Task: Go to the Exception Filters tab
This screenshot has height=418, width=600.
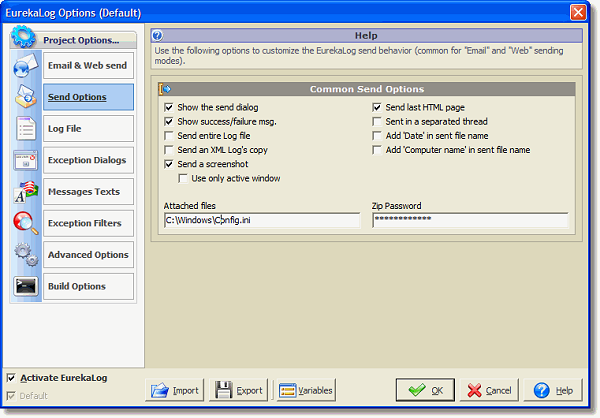Action: (88, 223)
